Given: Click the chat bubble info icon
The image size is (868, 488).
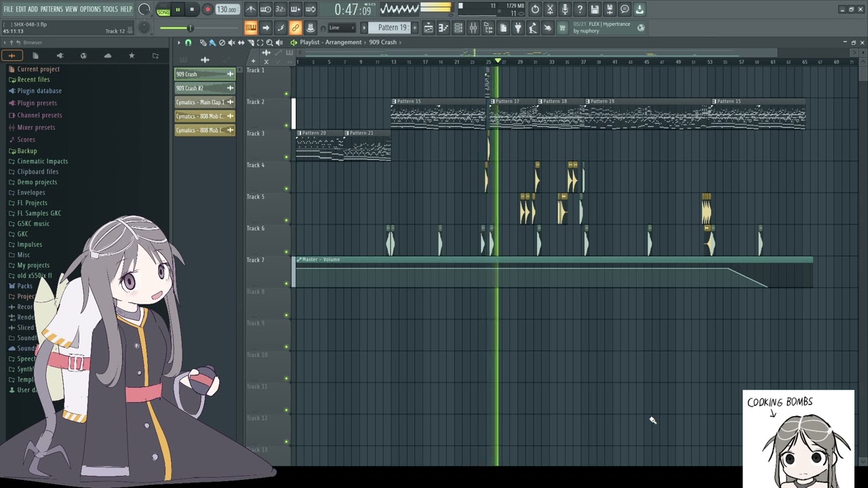Looking at the screenshot, I should pyautogui.click(x=625, y=9).
